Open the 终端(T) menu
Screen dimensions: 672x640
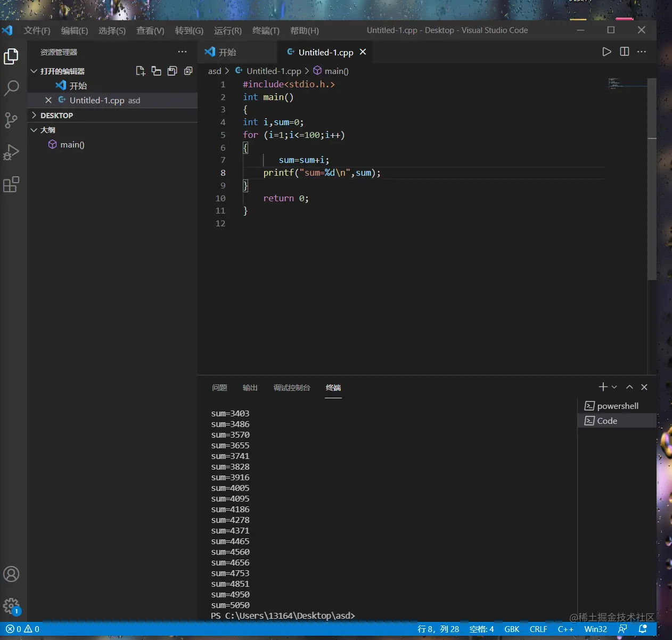click(266, 30)
